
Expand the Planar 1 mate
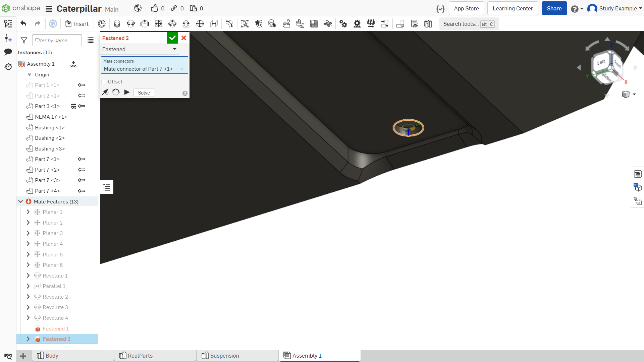28,212
